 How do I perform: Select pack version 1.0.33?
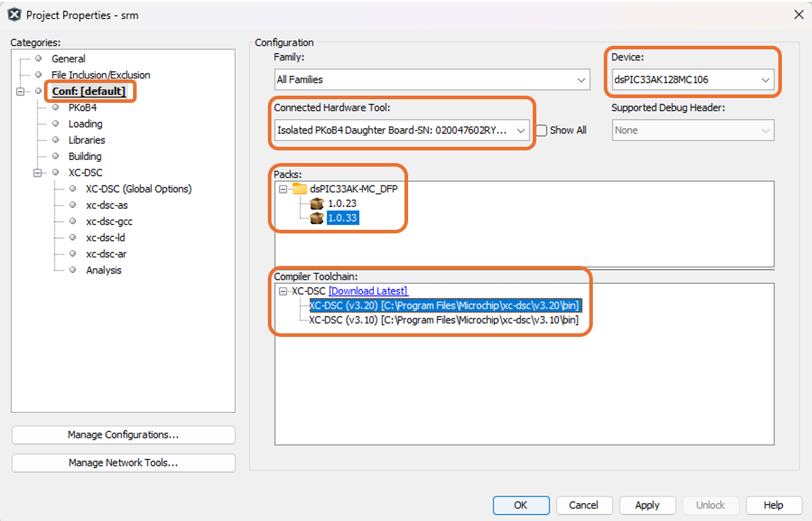(x=342, y=218)
